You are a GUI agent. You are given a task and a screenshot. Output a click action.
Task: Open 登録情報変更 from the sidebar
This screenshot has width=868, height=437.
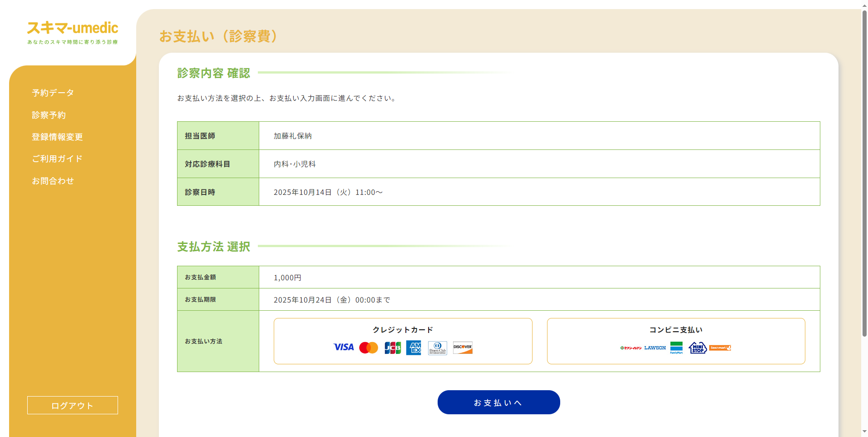57,137
